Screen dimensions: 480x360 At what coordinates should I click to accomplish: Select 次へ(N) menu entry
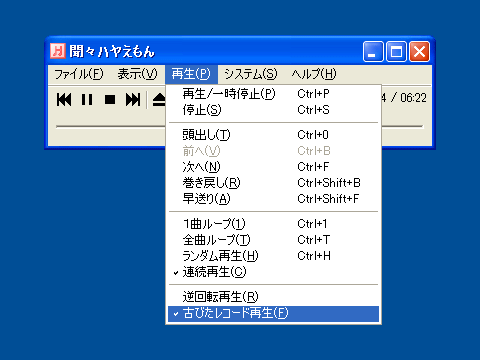click(273, 167)
